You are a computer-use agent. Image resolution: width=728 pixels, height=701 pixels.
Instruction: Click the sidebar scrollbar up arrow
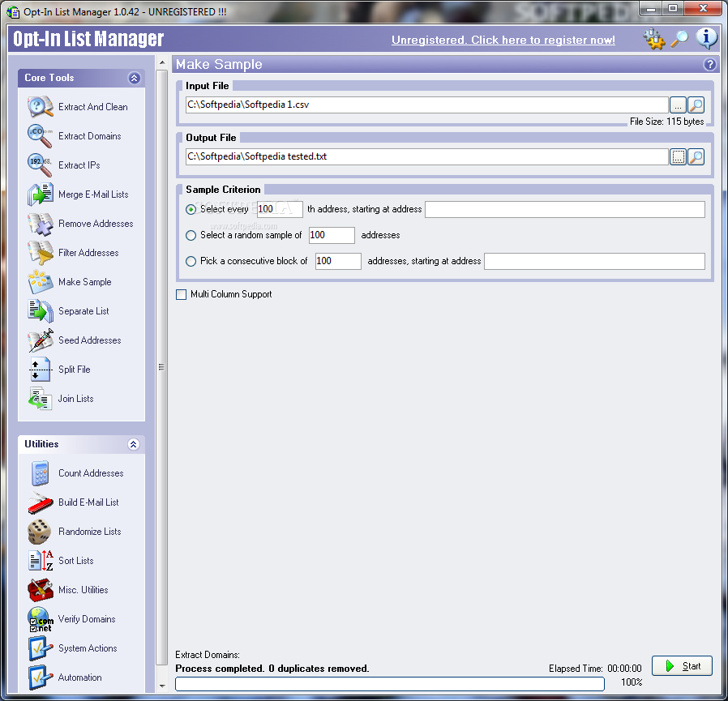click(162, 62)
